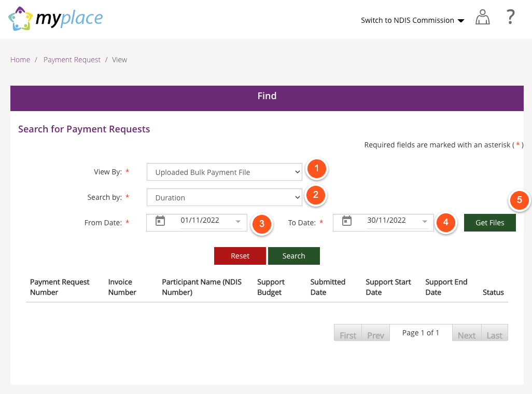Go to Home breadcrumb link
Image resolution: width=532 pixels, height=394 pixels.
pos(20,60)
